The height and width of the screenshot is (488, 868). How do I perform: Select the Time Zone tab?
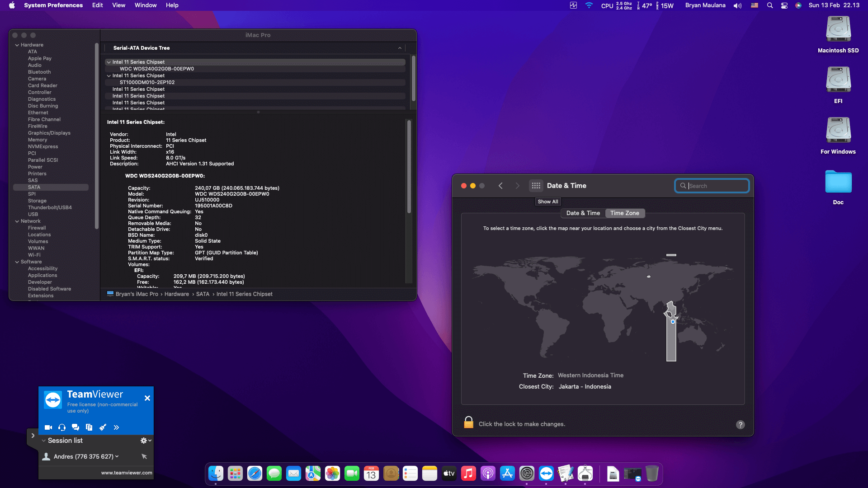click(x=625, y=213)
